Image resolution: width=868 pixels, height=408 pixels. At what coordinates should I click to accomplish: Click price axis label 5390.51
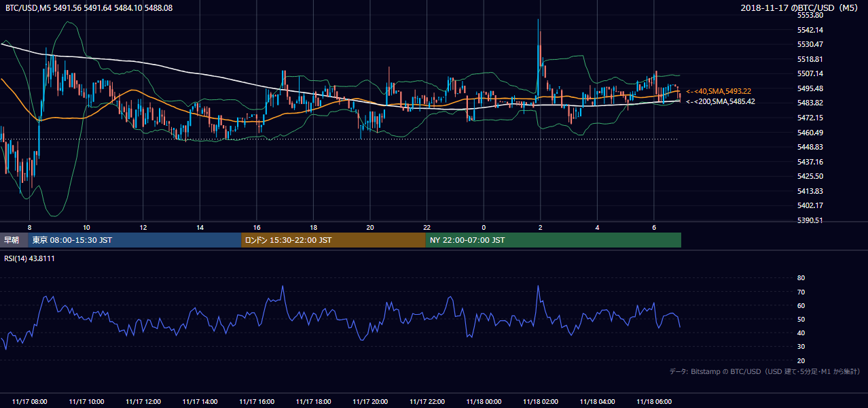[x=810, y=220]
